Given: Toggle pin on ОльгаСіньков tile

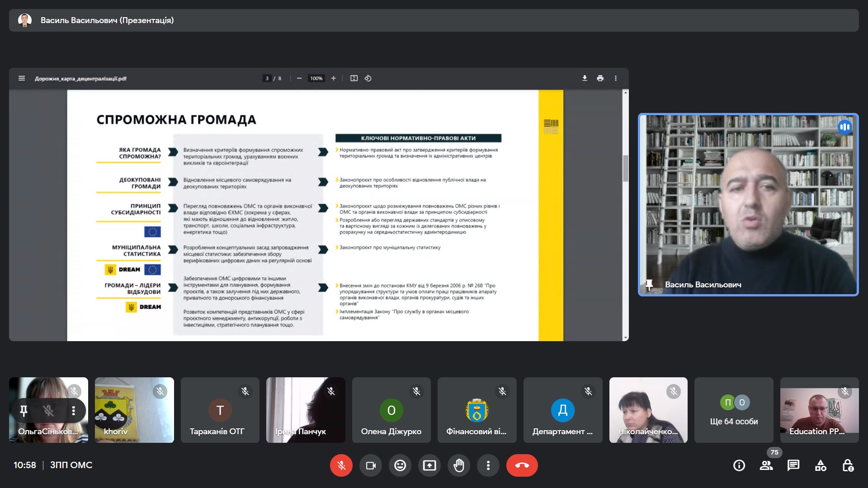Looking at the screenshot, I should click(24, 410).
